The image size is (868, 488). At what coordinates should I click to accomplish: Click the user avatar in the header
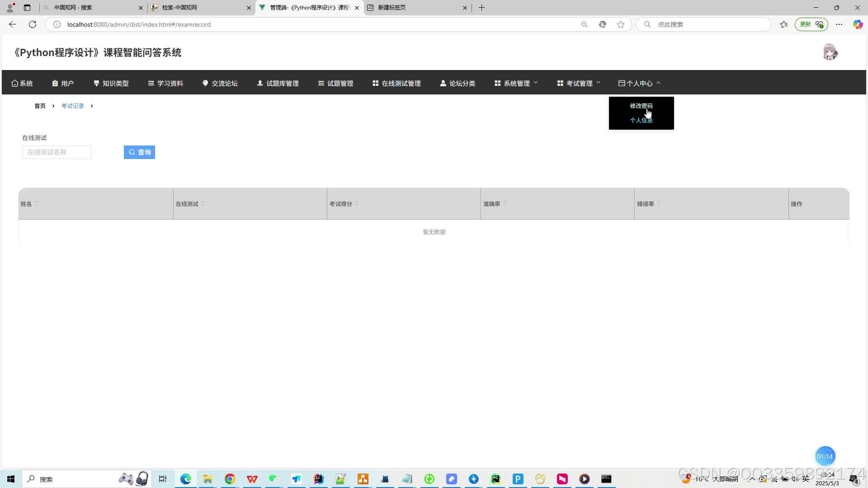830,52
